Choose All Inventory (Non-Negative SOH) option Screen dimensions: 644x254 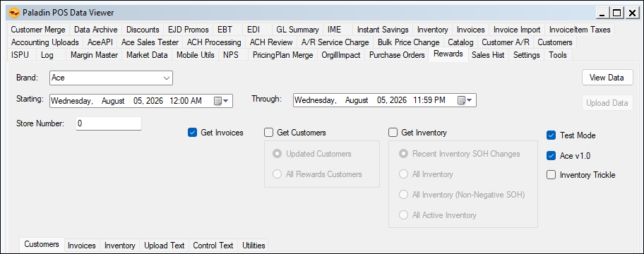click(x=404, y=195)
